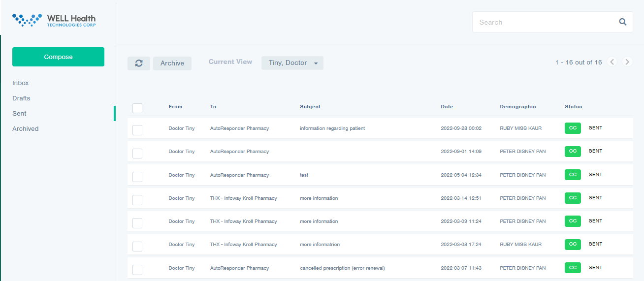Click CC badge on the RUBY MISS KAUR 2022-09-28 row

click(x=573, y=128)
